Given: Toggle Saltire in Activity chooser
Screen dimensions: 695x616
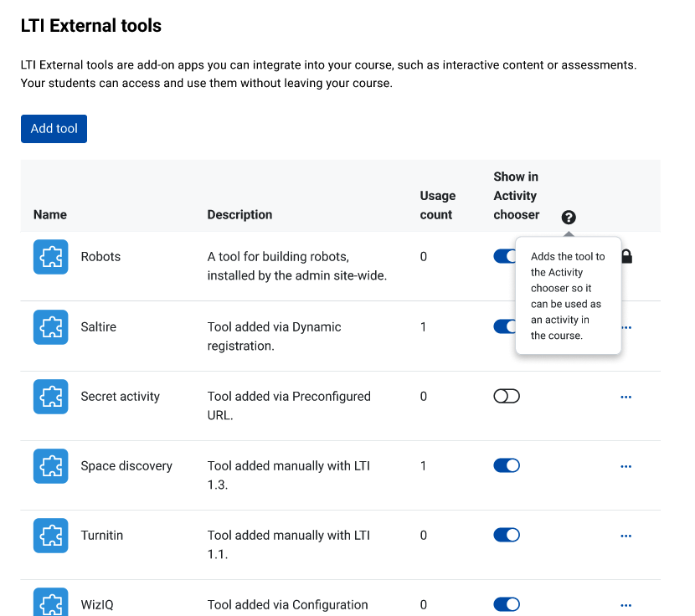Looking at the screenshot, I should 504,326.
